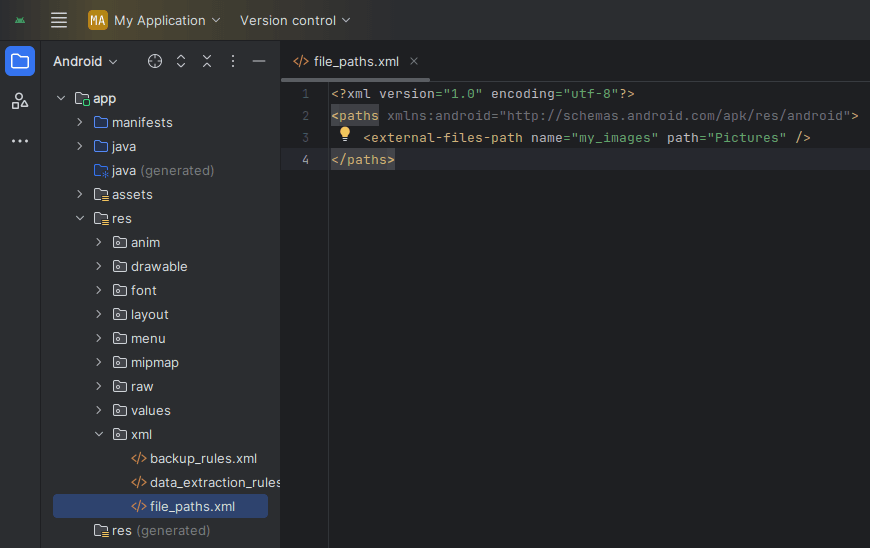Image resolution: width=870 pixels, height=548 pixels.
Task: Open My Application project dropdown
Action: tap(167, 21)
